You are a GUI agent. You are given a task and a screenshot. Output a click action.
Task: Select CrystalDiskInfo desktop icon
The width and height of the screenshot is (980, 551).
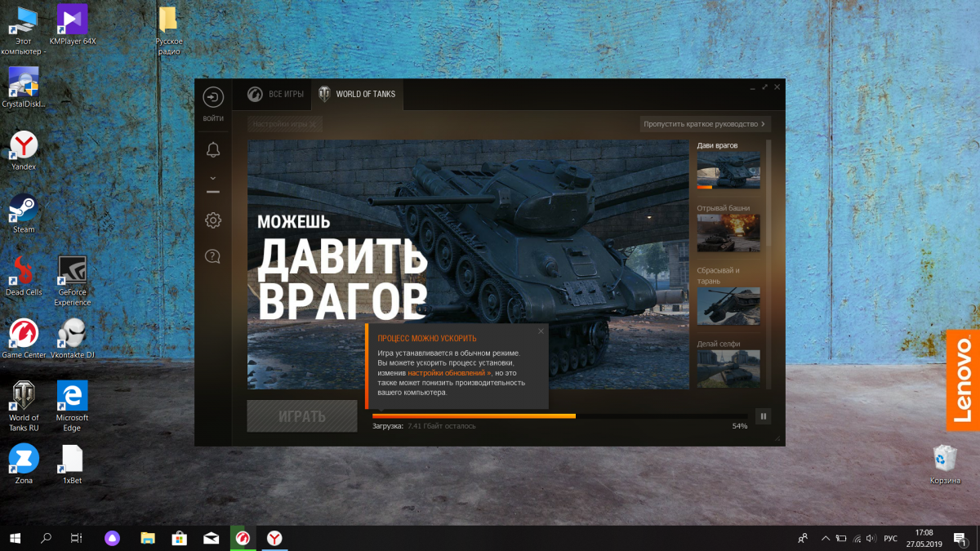coord(24,88)
